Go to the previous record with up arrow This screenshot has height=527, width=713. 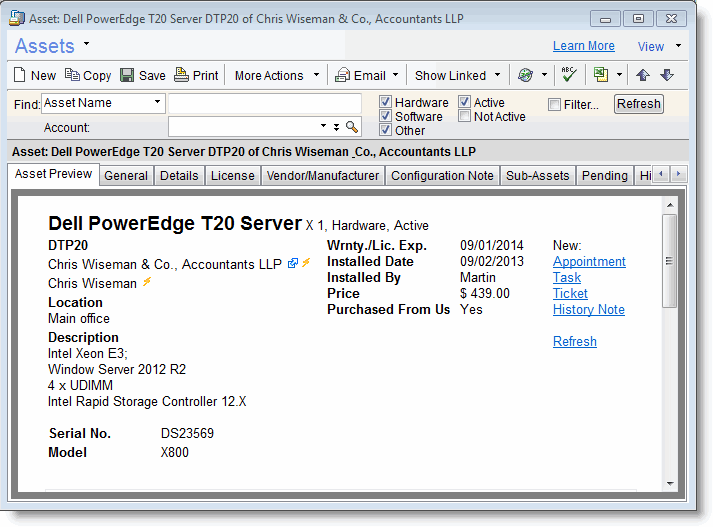(643, 75)
